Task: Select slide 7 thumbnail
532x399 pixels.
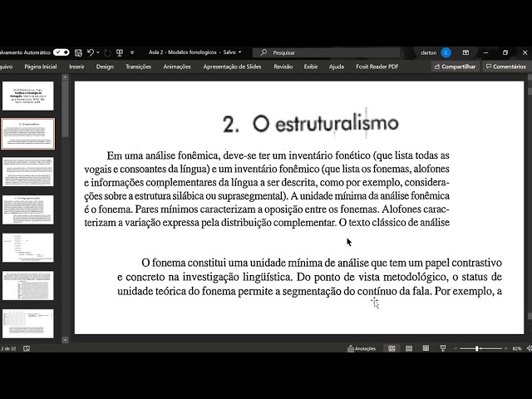Action: click(x=27, y=324)
